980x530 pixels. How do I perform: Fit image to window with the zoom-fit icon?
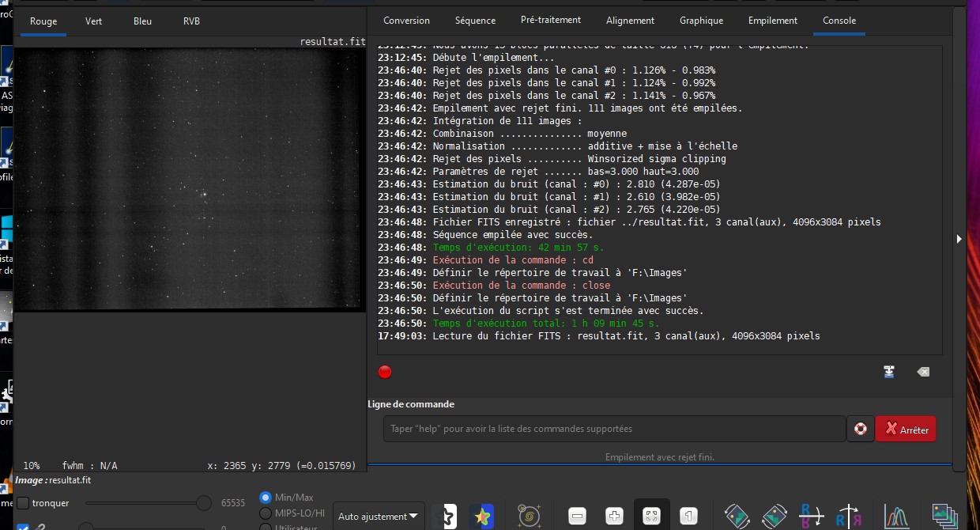[651, 517]
